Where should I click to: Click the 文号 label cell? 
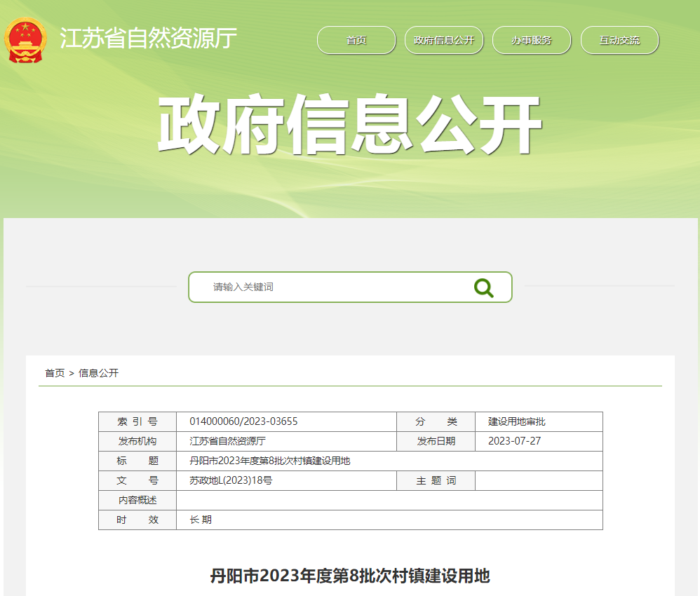137,480
